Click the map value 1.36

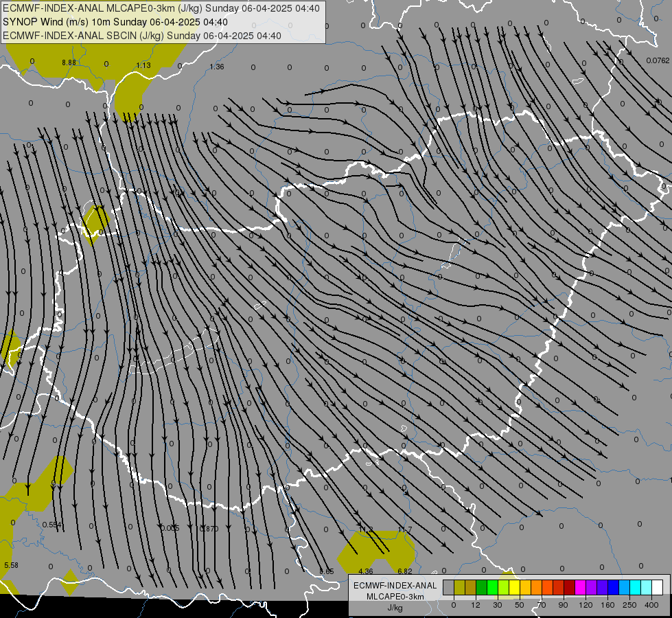[x=217, y=67]
